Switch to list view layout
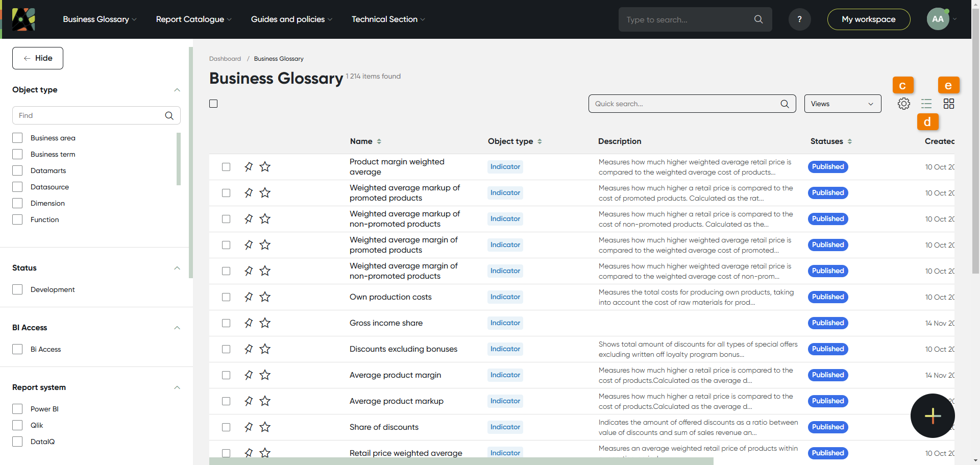The width and height of the screenshot is (980, 465). point(926,104)
